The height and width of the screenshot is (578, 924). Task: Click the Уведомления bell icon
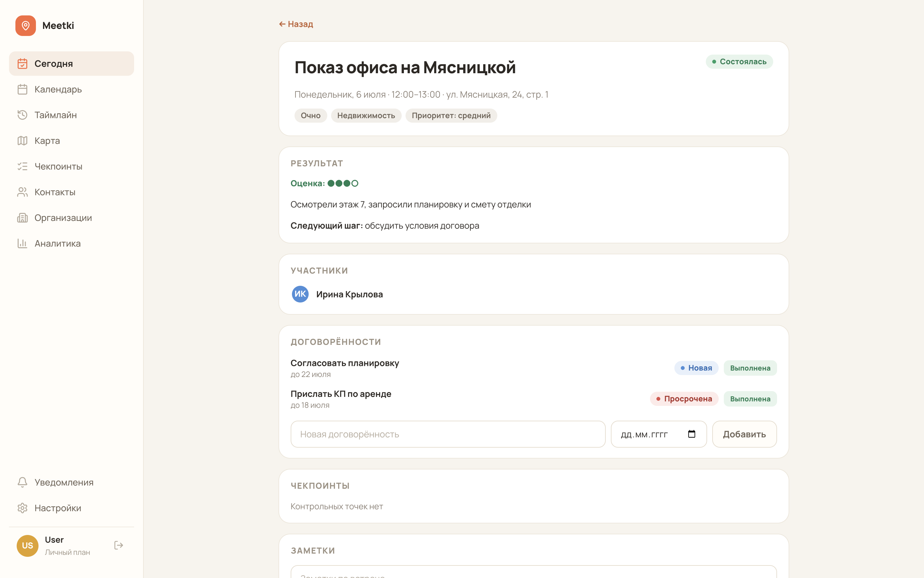pos(22,482)
